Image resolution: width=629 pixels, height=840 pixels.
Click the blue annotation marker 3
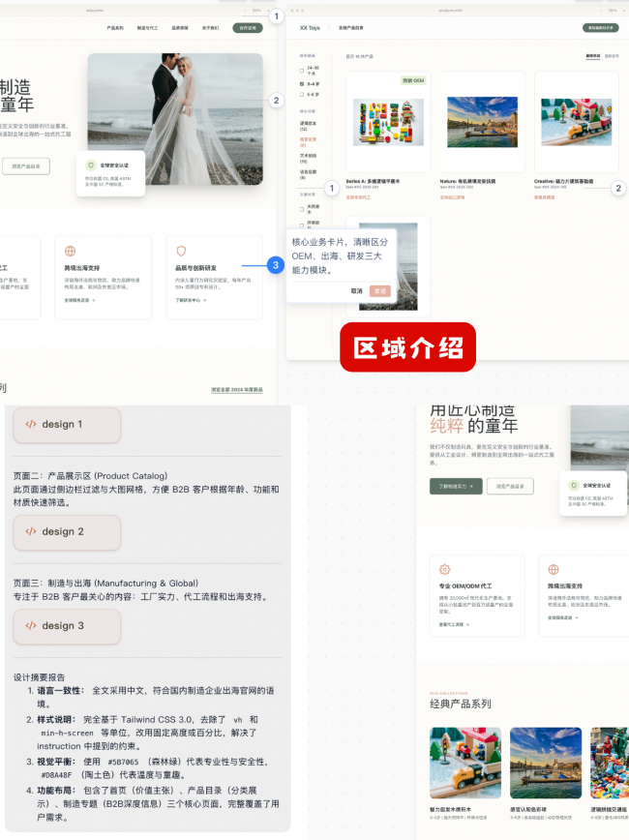(x=276, y=265)
